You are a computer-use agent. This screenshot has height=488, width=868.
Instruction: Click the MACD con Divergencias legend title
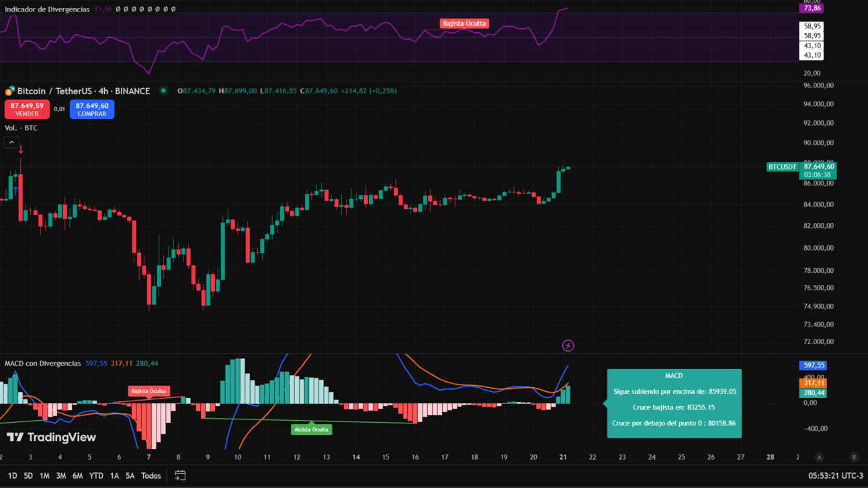(x=42, y=364)
